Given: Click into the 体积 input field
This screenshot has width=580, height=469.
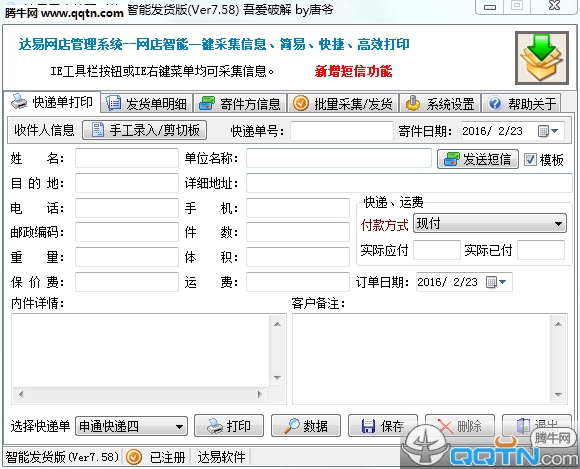Looking at the screenshot, I should tap(298, 257).
